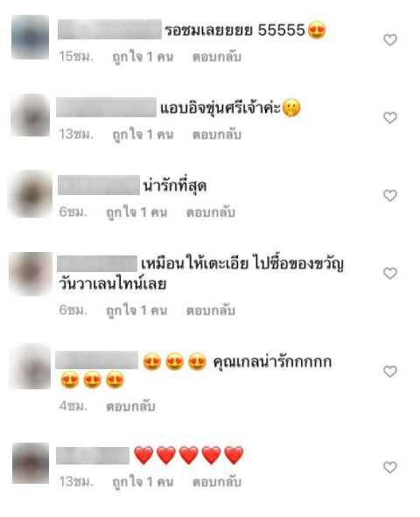Image resolution: width=420 pixels, height=517 pixels.
Task: Reply to the 'น่ารักที่สุด' comment
Action: coord(211,213)
